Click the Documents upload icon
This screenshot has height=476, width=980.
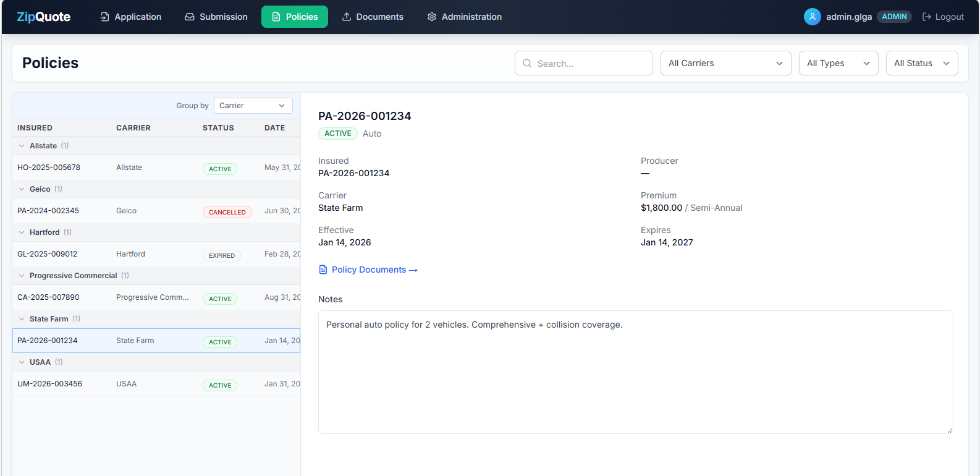[347, 17]
